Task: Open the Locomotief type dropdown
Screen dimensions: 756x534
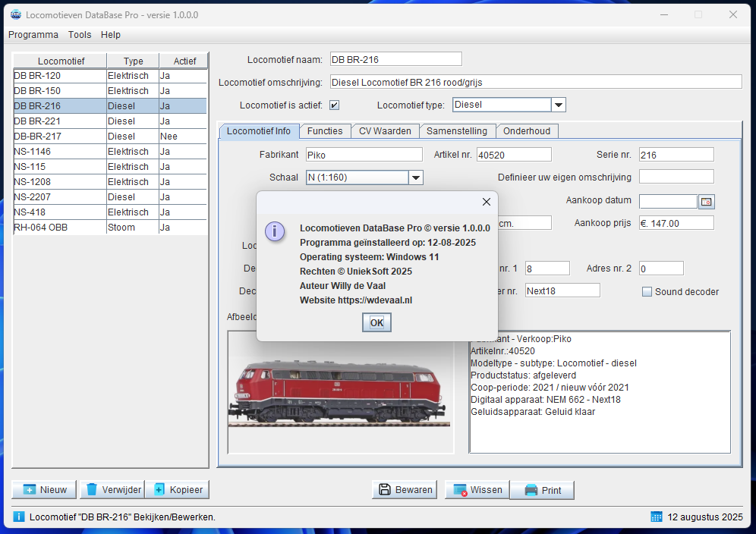Action: (559, 105)
